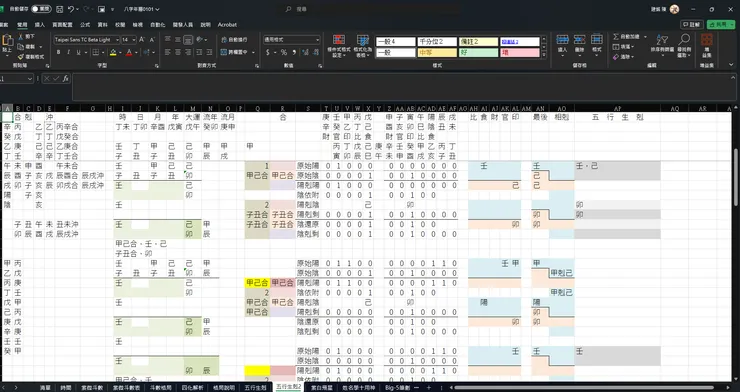Open the Undo history dropdown arrow

[77, 9]
